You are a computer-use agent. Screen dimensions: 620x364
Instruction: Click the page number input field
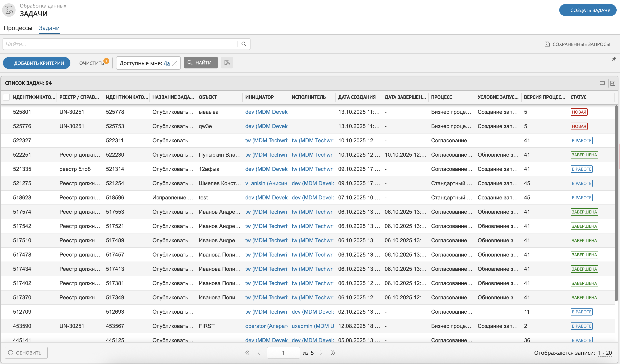point(283,353)
